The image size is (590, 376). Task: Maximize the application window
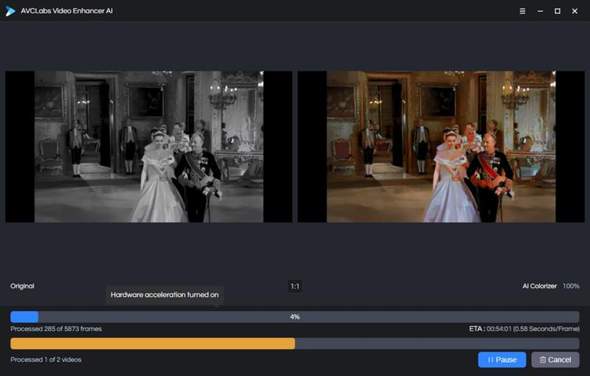pyautogui.click(x=557, y=11)
